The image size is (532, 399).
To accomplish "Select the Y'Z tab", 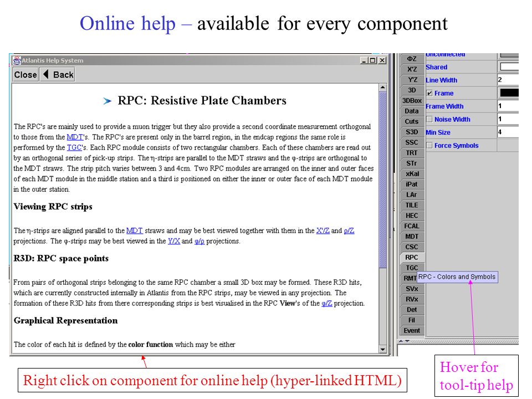I will [x=412, y=80].
